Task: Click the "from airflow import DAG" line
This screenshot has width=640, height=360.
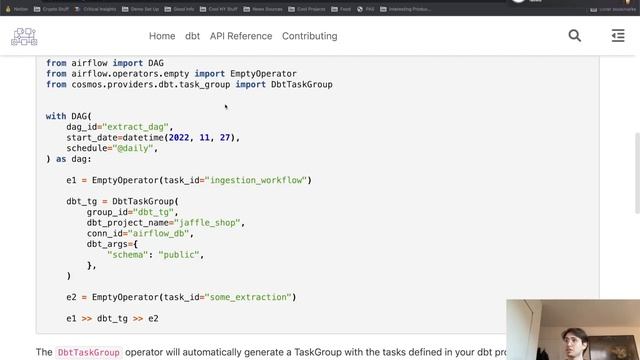Action: [105, 63]
